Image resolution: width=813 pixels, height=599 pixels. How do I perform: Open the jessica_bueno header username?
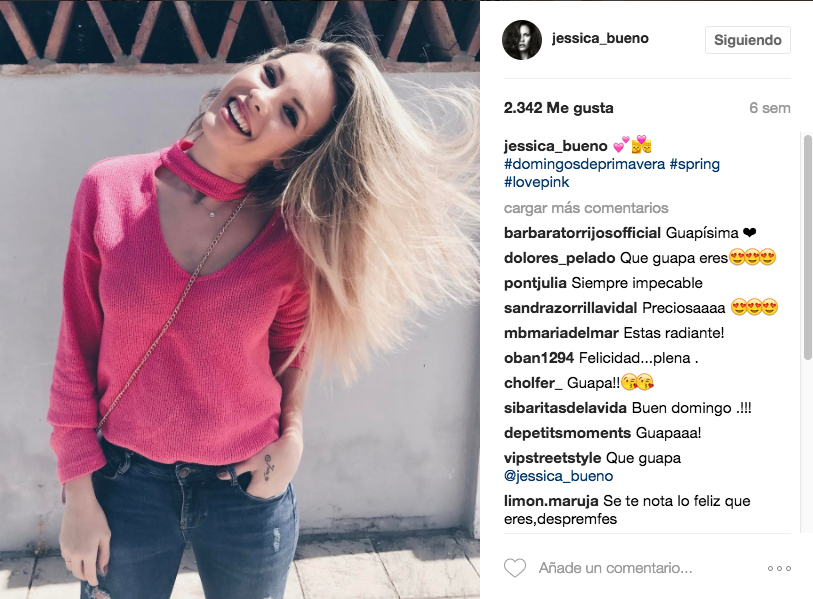[x=600, y=38]
